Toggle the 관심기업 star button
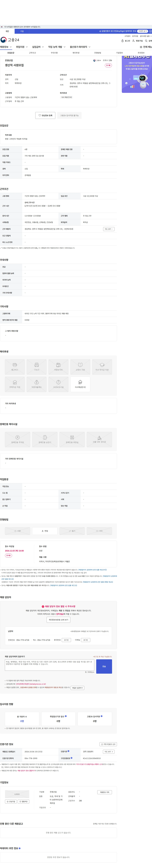The width and height of the screenshot is (152, 868). coord(11,802)
